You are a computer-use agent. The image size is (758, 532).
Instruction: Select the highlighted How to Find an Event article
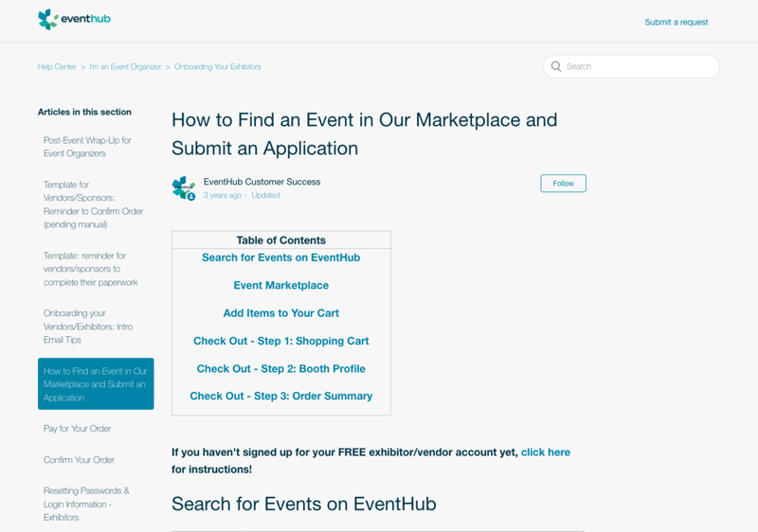(x=96, y=383)
